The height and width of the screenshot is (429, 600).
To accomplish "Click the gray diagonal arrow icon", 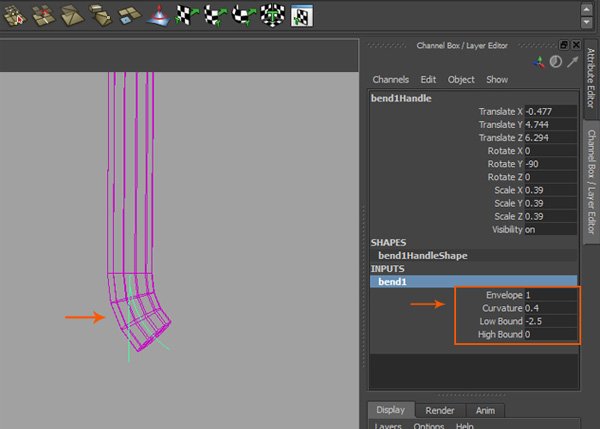I will (x=572, y=62).
